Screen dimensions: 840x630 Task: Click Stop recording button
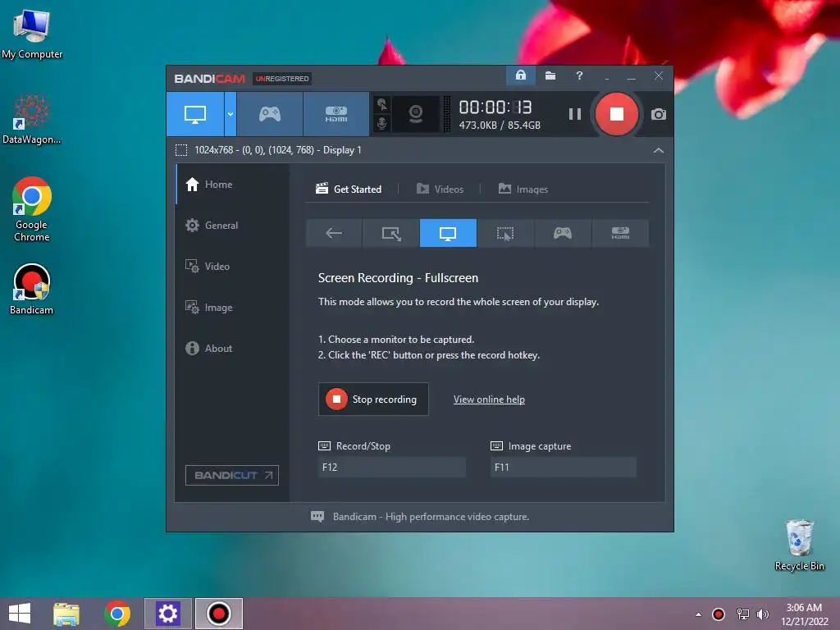(373, 399)
